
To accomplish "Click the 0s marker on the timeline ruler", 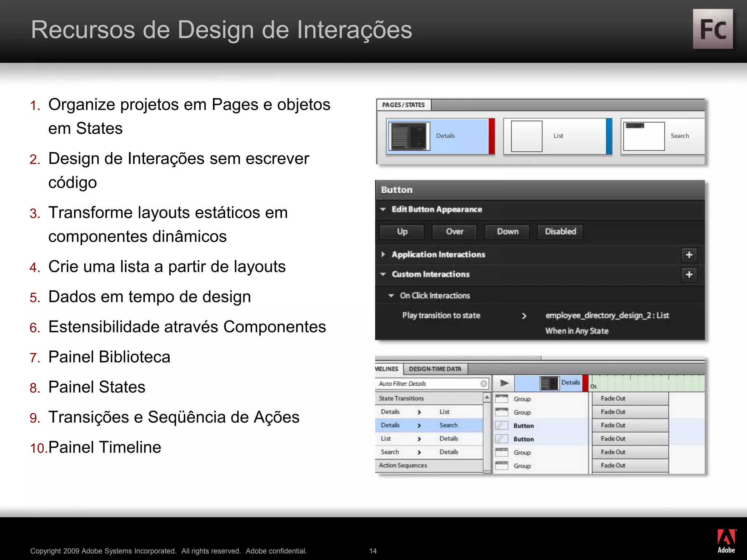I will (593, 386).
